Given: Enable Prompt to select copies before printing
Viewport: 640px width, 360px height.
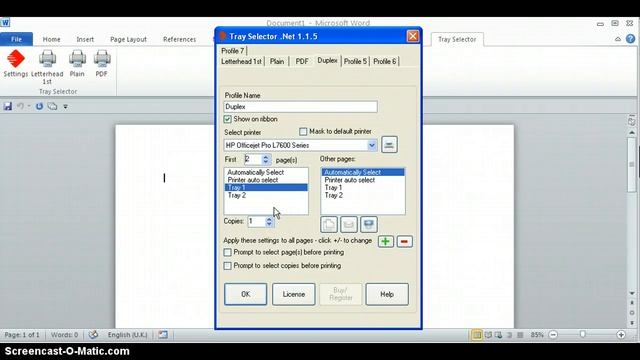Looking at the screenshot, I should 227,266.
